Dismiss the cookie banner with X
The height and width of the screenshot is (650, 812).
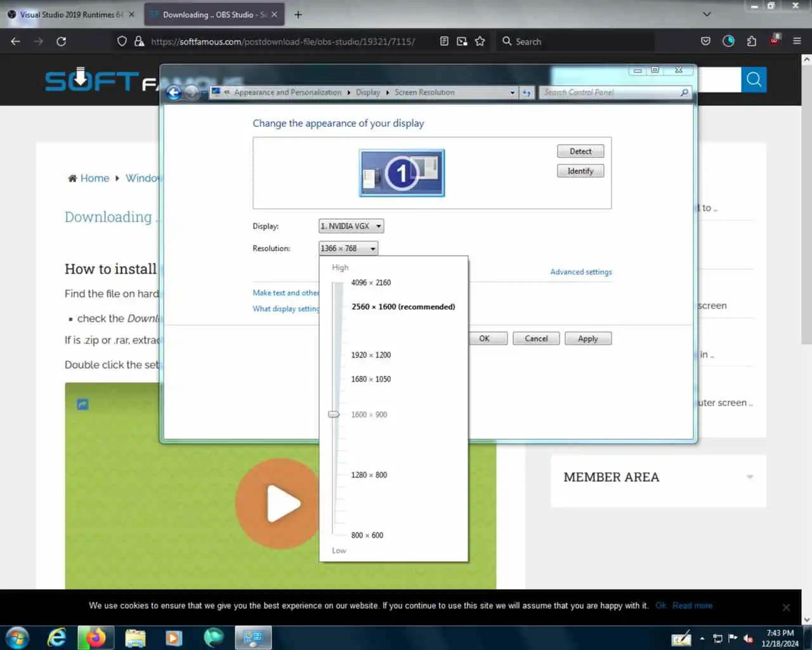[786, 607]
